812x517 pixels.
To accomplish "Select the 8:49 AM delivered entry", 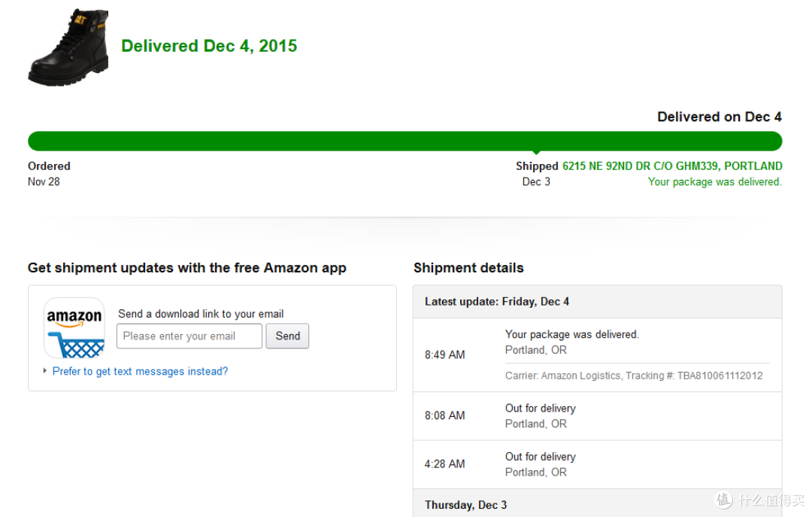I will [598, 355].
